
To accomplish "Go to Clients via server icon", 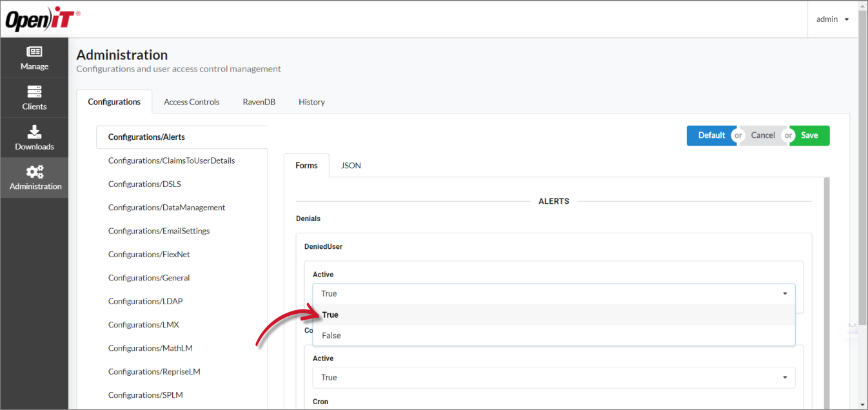I will pos(34,92).
